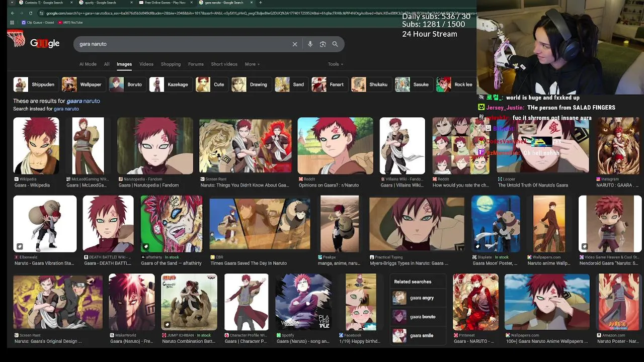The image size is (644, 362).
Task: Click the corrected 'gaara naruto' results link
Action: point(83,101)
